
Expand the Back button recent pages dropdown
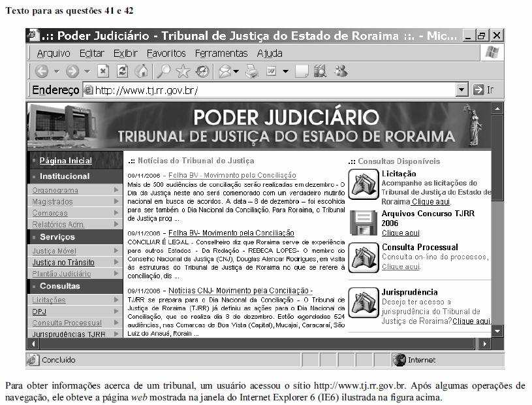[x=56, y=71]
